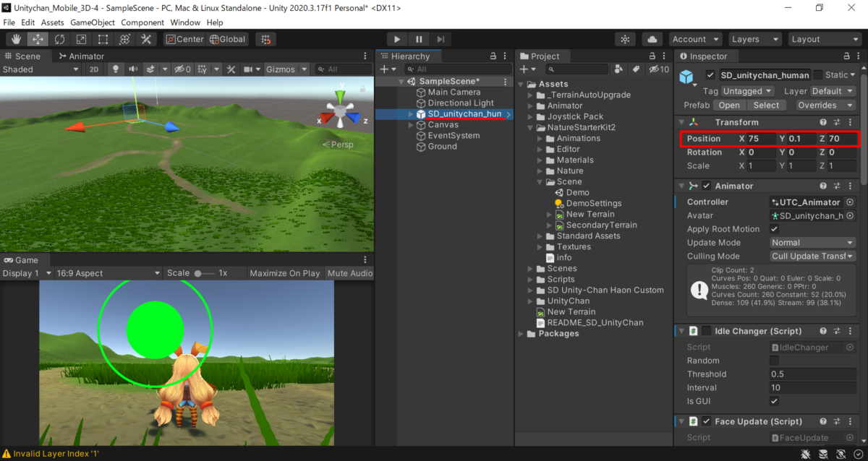Image resolution: width=868 pixels, height=461 pixels.
Task: Open the Layout dropdown
Action: (824, 39)
